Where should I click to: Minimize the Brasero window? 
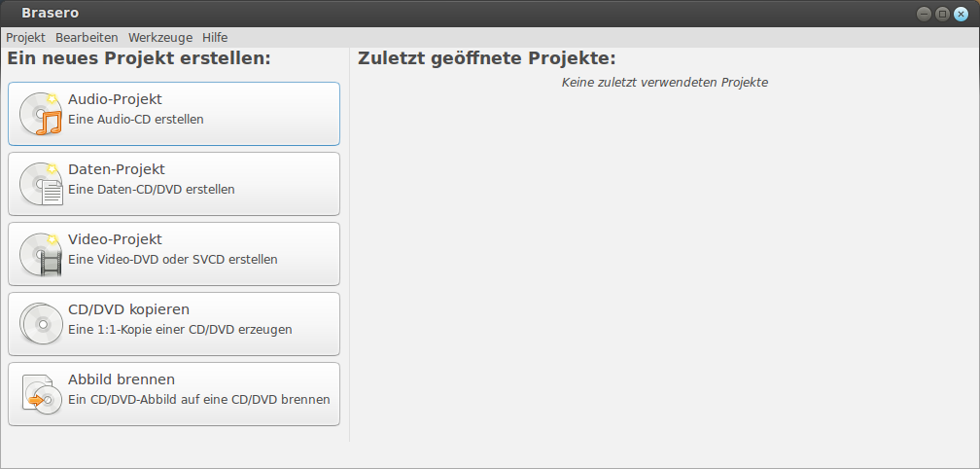tap(924, 14)
